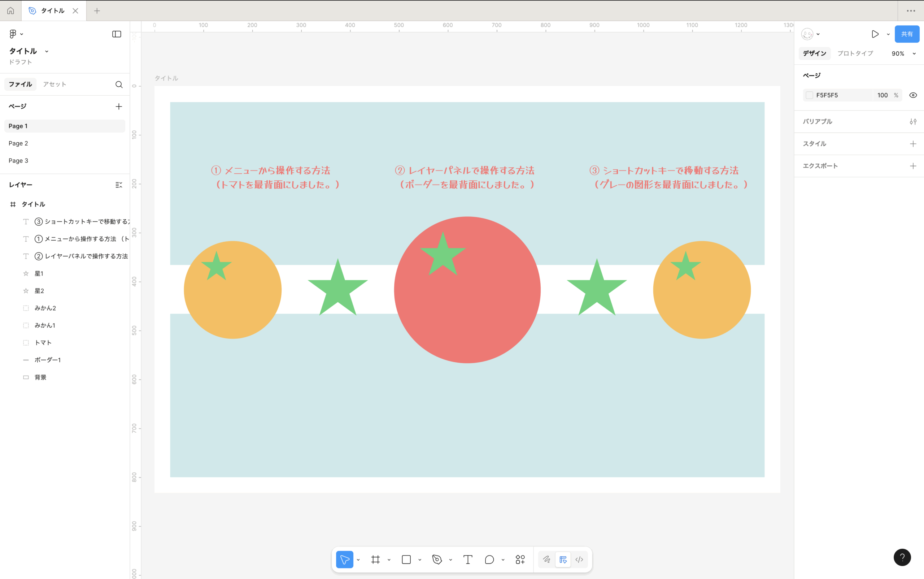Select the Rectangle tool

pyautogui.click(x=406, y=559)
